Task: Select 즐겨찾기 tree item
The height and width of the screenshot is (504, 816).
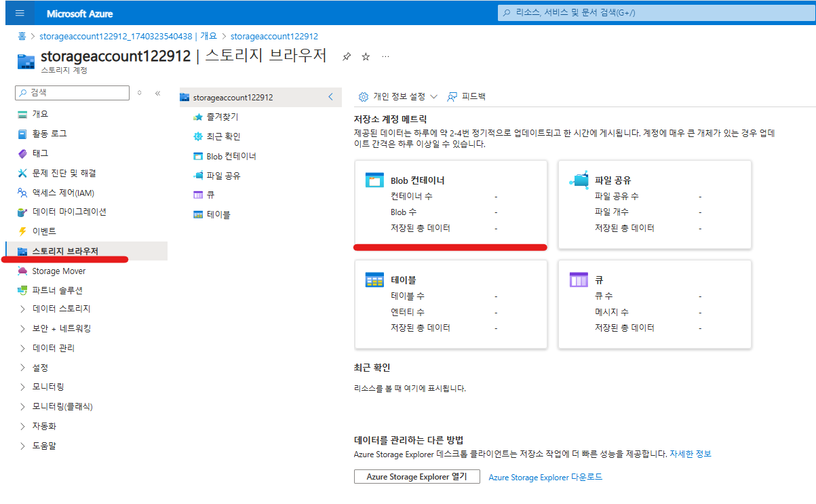Action: click(x=222, y=117)
